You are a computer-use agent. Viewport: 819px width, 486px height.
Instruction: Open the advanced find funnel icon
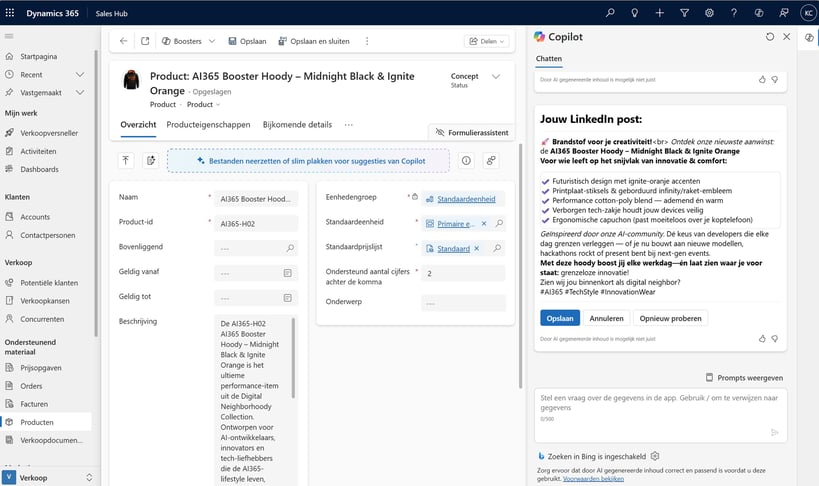(684, 13)
